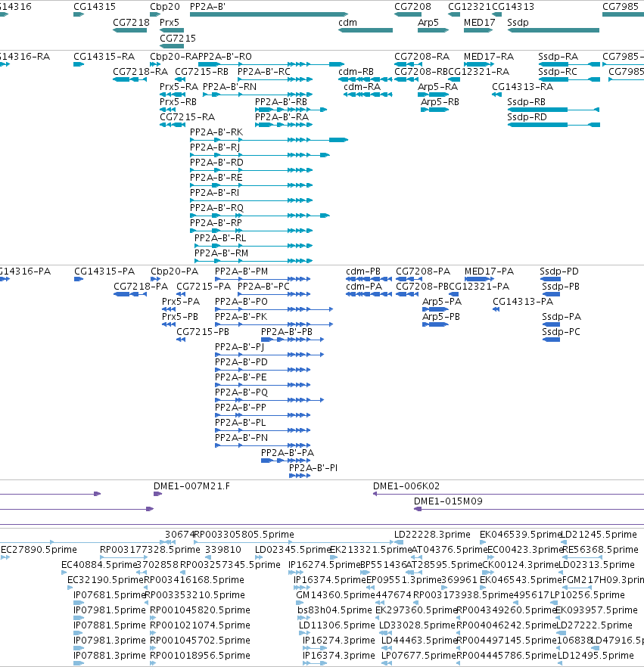The width and height of the screenshot is (644, 667).
Task: Click EST bs83h04.5prime label
Action: pyautogui.click(x=334, y=610)
